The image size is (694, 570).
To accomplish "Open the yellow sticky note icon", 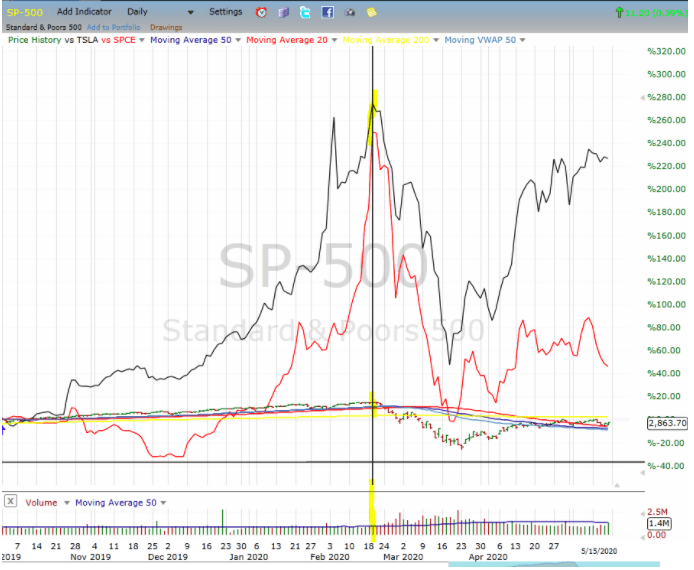I will 372,12.
